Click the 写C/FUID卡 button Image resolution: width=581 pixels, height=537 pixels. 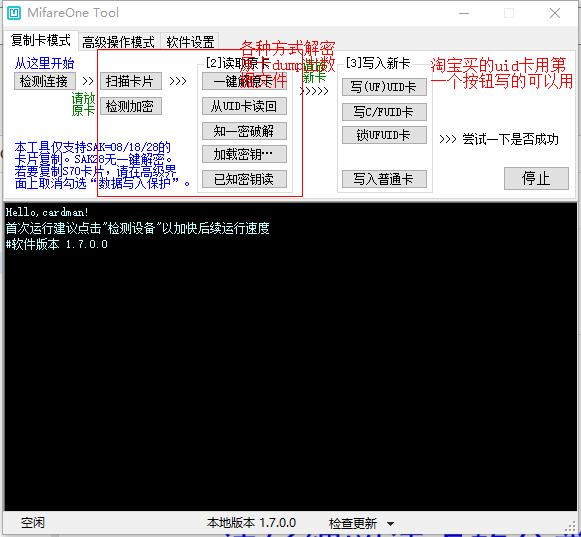point(384,112)
